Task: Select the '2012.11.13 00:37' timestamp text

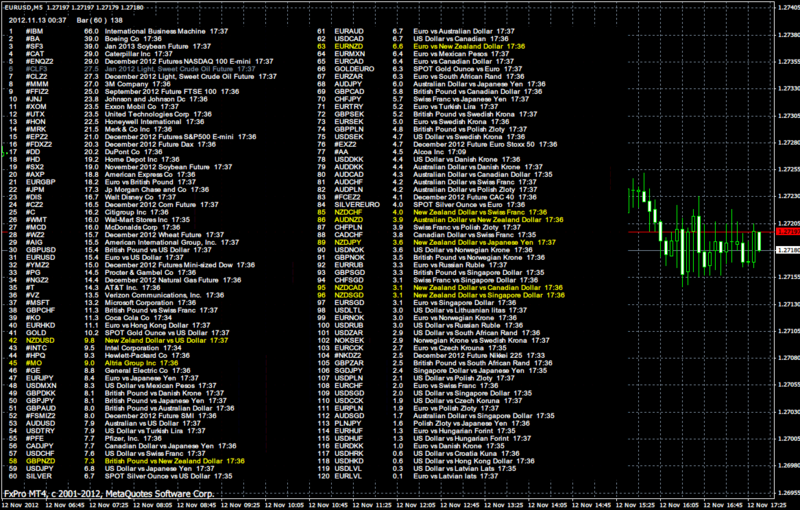Action: (37, 20)
